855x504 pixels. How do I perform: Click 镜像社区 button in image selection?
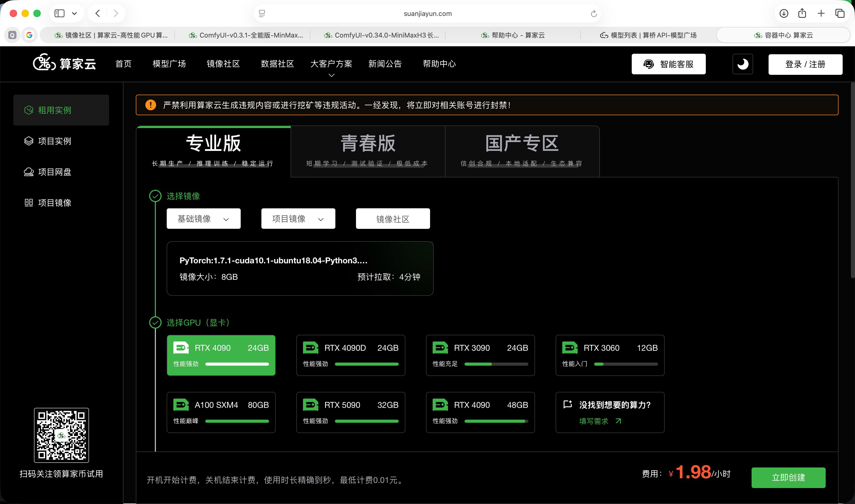click(x=393, y=218)
